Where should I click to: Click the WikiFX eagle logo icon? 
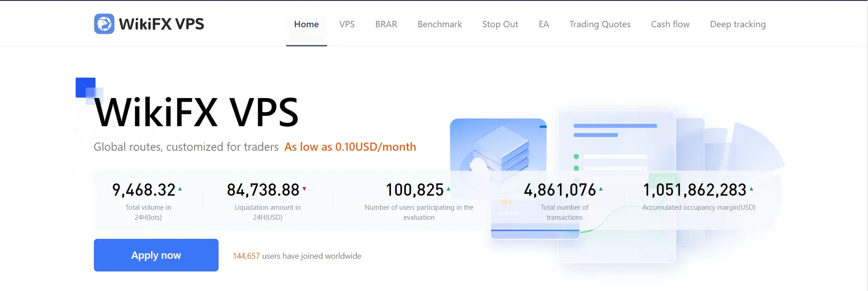104,24
